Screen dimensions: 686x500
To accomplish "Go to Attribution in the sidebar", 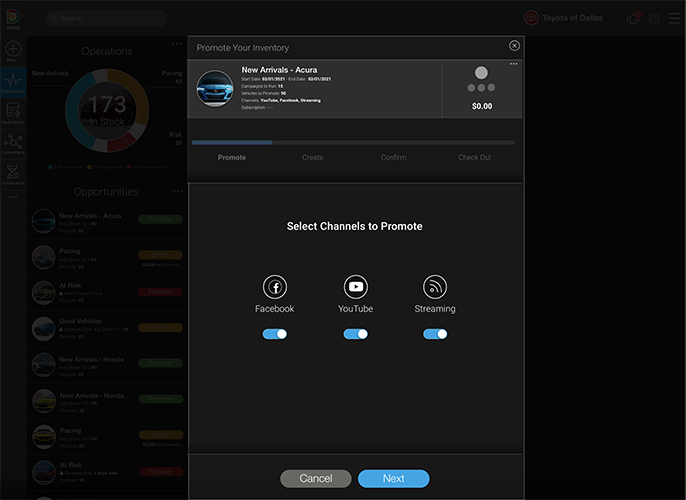I will pos(13,173).
